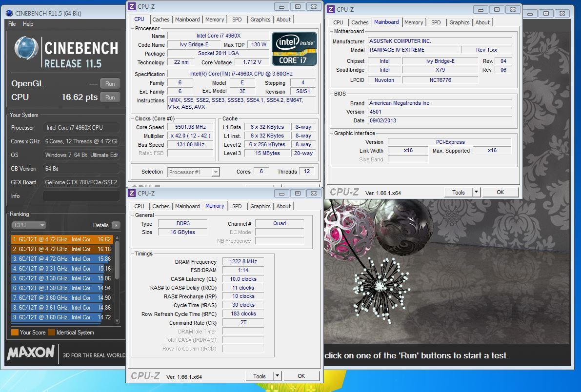Select ranking entry 7 with 14.90 score
The height and width of the screenshot is (392, 581).
pos(62,297)
